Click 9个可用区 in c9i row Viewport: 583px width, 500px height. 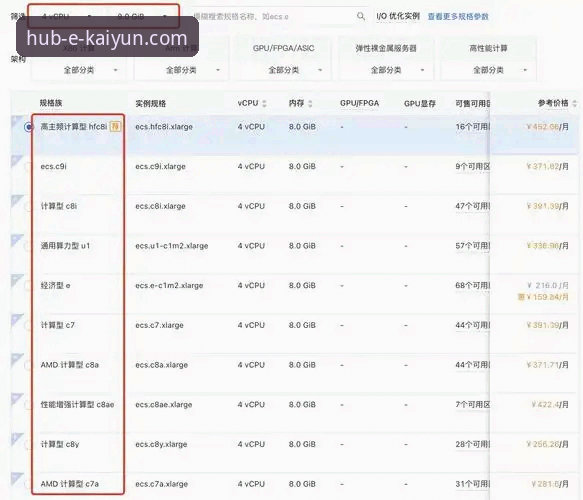click(x=473, y=167)
